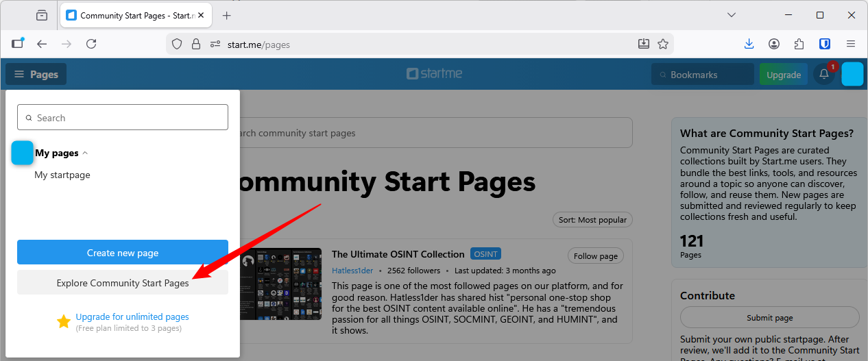
Task: Click the My pages avatar icon
Action: 23,153
